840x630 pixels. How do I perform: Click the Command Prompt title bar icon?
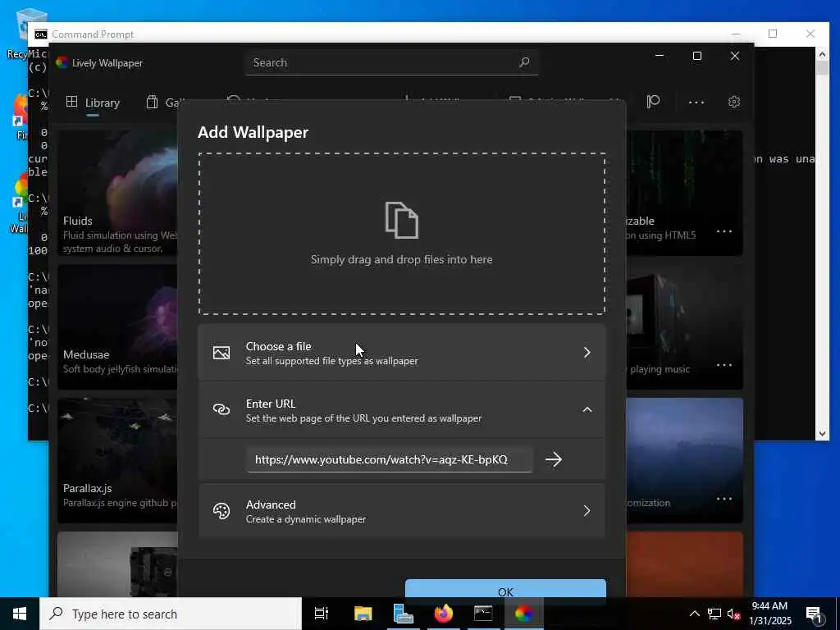41,34
